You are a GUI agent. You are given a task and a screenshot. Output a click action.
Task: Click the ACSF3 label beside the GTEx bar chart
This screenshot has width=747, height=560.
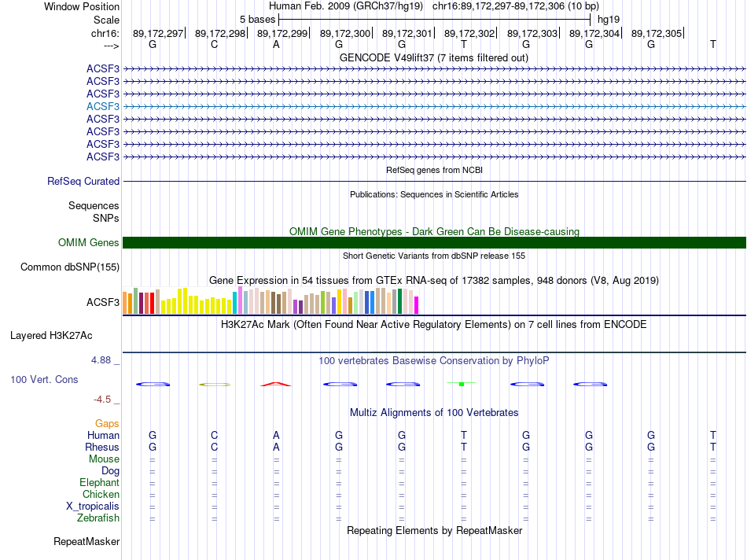tap(103, 302)
